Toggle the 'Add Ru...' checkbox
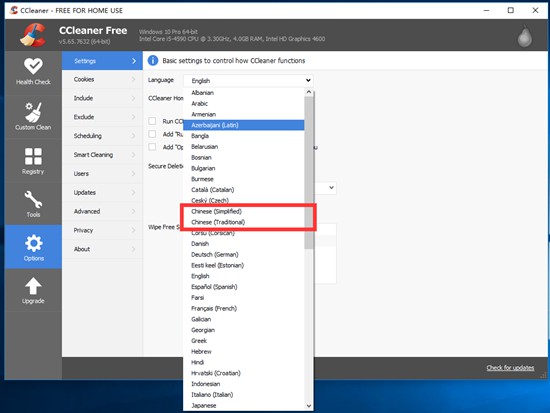This screenshot has width=550, height=413. coord(152,134)
